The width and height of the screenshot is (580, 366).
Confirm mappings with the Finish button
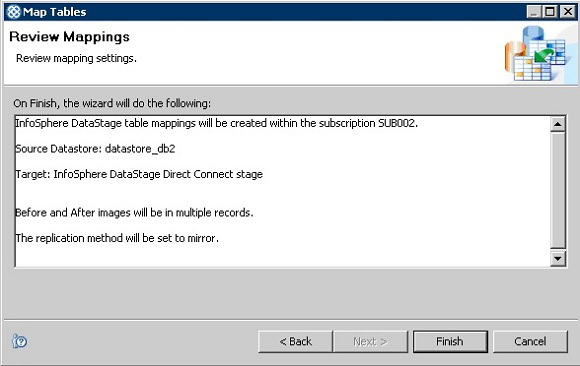[x=450, y=341]
